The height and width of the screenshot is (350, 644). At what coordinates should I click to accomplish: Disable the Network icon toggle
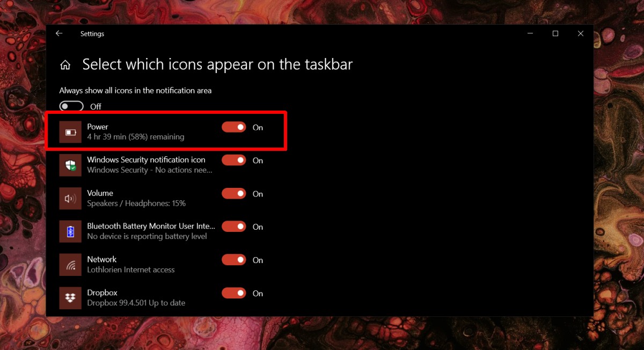pos(233,260)
